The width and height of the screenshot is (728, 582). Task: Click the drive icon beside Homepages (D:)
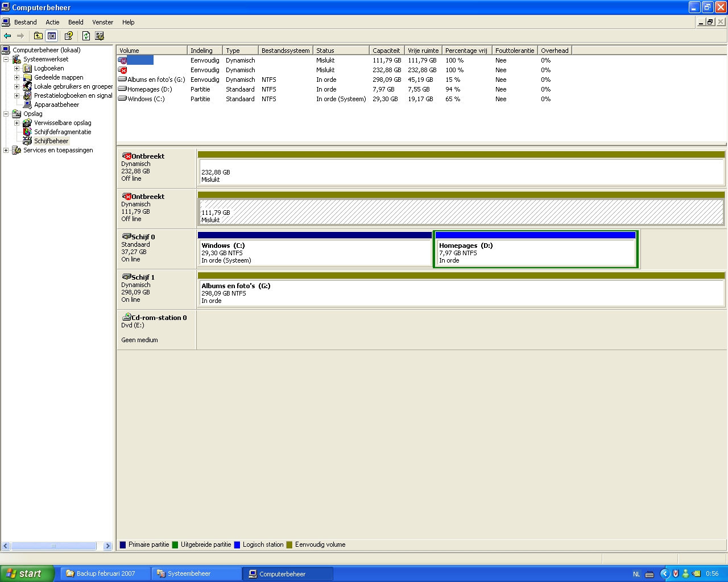122,89
